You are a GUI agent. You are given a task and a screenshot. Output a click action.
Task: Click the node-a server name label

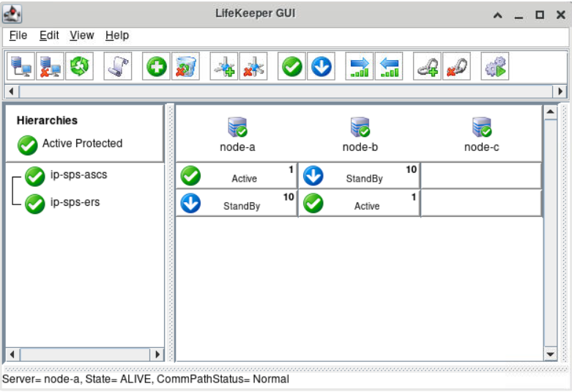(x=237, y=147)
